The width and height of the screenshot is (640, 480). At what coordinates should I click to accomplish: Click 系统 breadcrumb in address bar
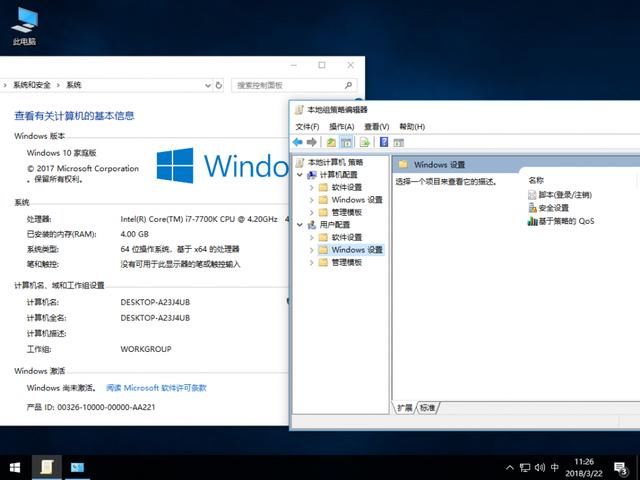pyautogui.click(x=74, y=85)
